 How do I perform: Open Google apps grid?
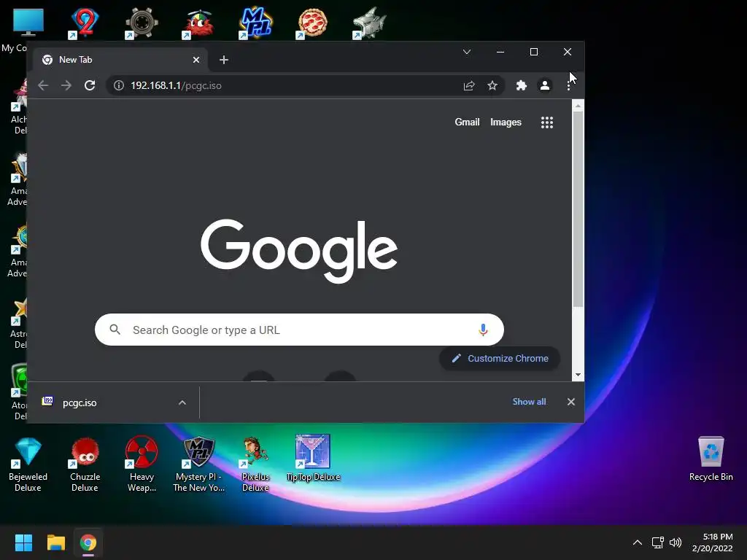pos(547,122)
